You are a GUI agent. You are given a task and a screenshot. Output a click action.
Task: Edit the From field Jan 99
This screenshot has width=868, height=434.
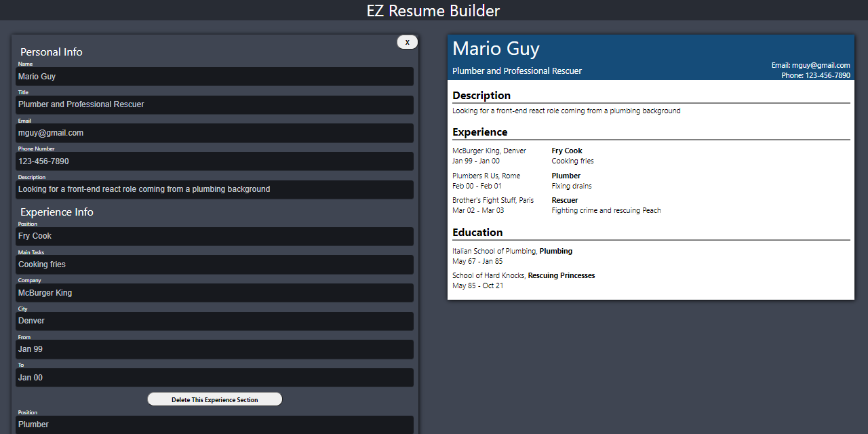click(214, 349)
